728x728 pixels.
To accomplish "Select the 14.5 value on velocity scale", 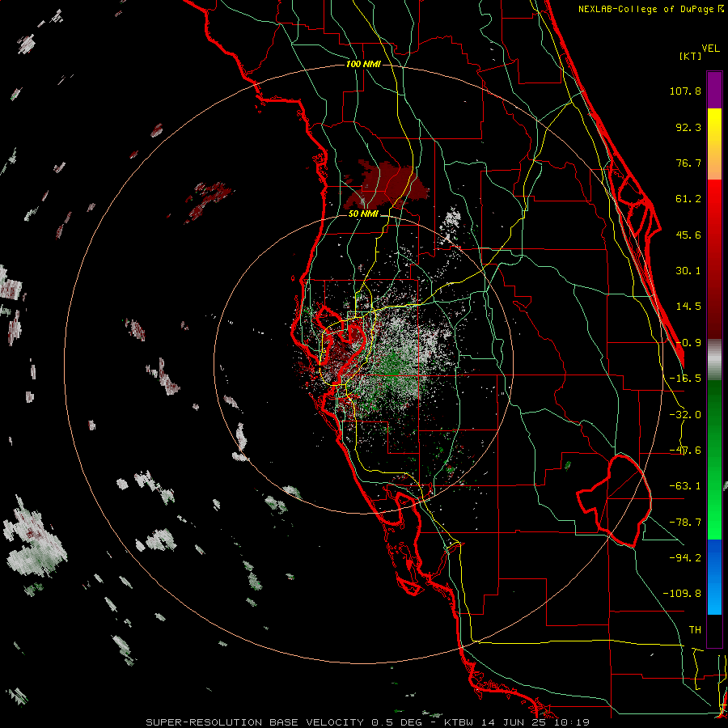I will [688, 307].
